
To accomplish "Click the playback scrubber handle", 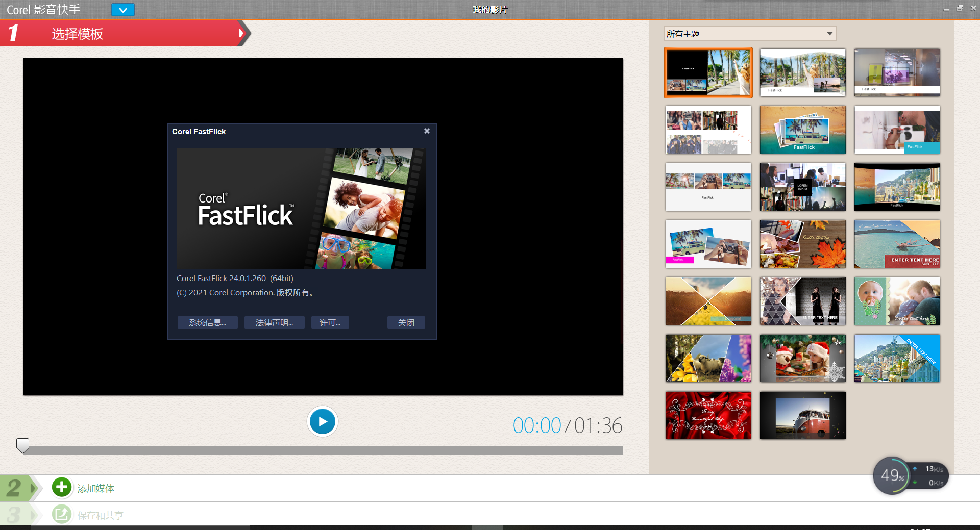I will tap(22, 445).
